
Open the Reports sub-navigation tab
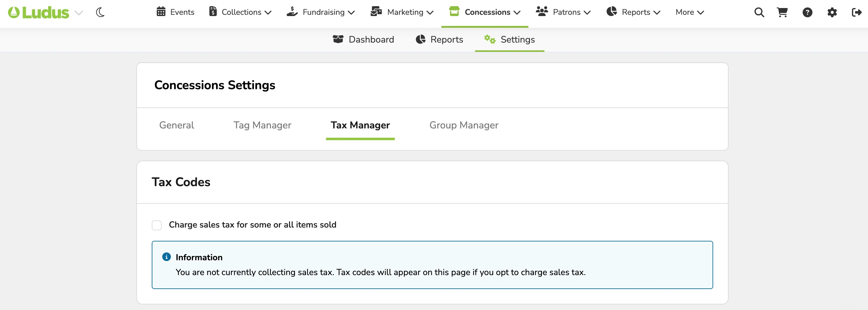coord(439,40)
